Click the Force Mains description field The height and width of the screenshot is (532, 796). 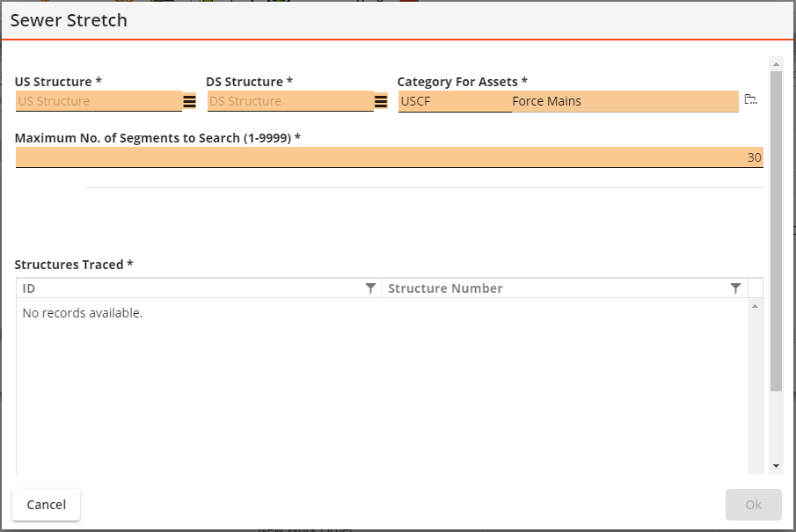click(x=624, y=101)
